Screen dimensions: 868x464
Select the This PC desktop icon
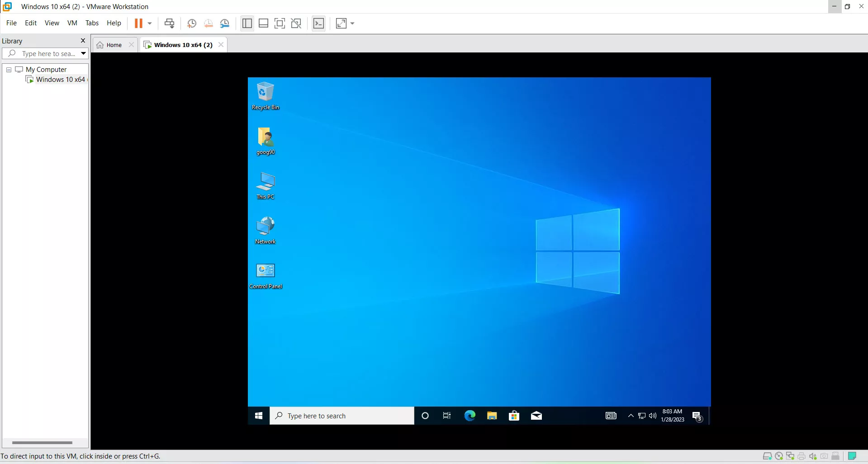(266, 186)
